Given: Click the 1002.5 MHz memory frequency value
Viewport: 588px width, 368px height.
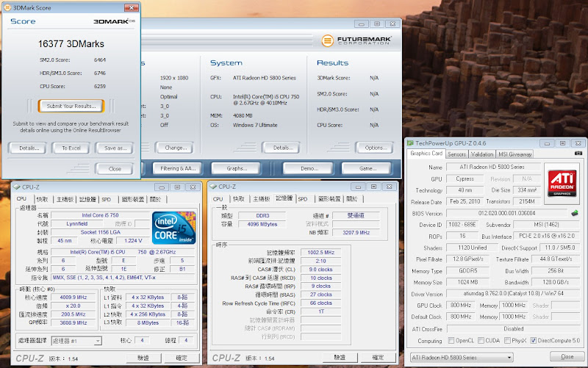Looking at the screenshot, I should click(320, 253).
